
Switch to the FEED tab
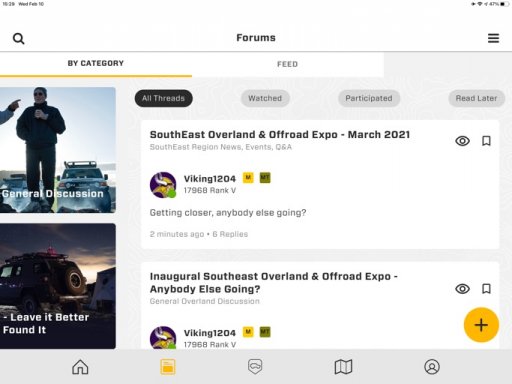[x=287, y=64]
